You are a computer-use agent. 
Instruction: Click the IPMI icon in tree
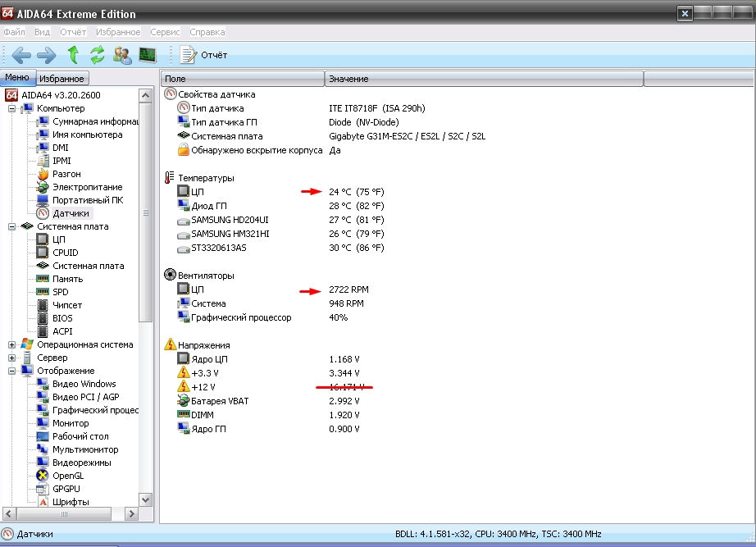coord(43,161)
